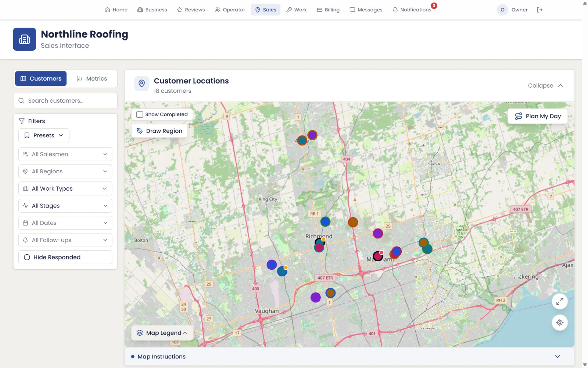Open the All Salesmen dropdown
588x368 pixels.
point(65,154)
